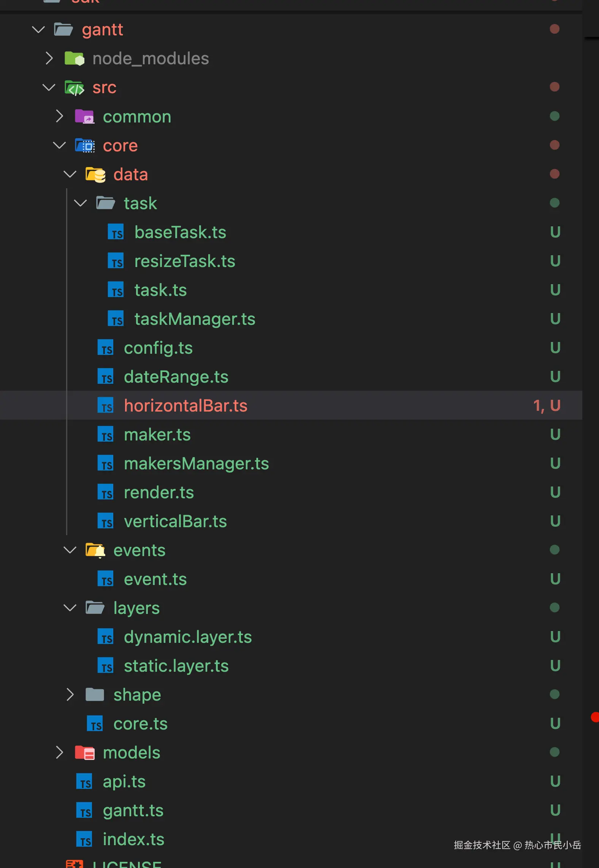
Task: Click the node_modules folder icon
Action: pyautogui.click(x=74, y=59)
